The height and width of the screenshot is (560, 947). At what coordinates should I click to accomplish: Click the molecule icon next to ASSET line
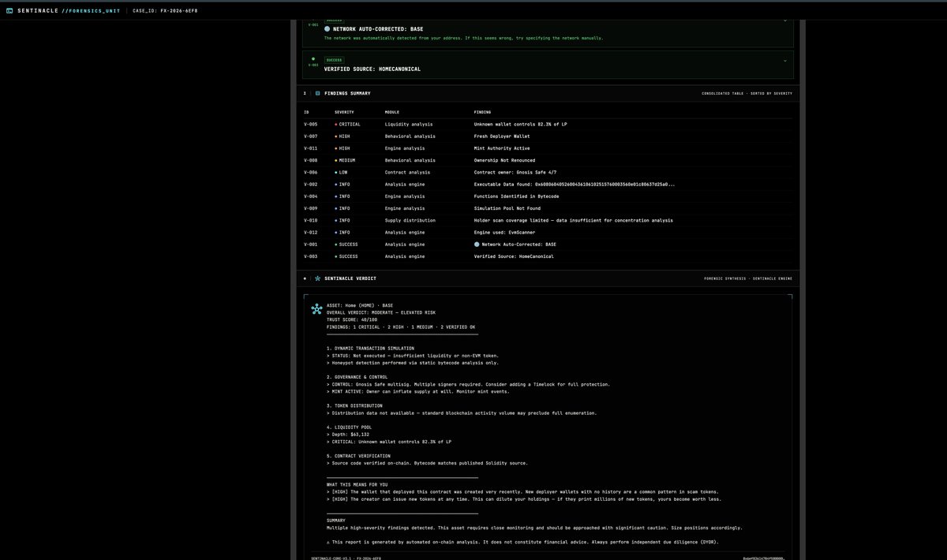316,309
